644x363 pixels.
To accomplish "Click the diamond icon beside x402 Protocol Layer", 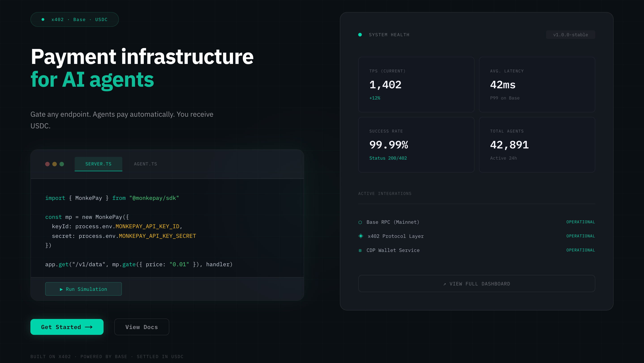I will coord(361,236).
